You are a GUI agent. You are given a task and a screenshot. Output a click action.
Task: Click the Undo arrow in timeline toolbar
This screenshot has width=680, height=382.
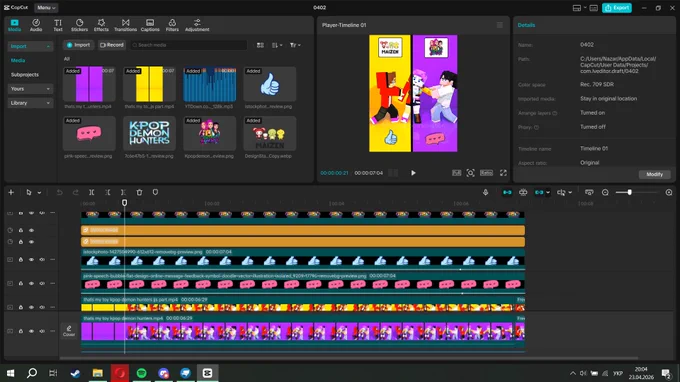(59, 192)
